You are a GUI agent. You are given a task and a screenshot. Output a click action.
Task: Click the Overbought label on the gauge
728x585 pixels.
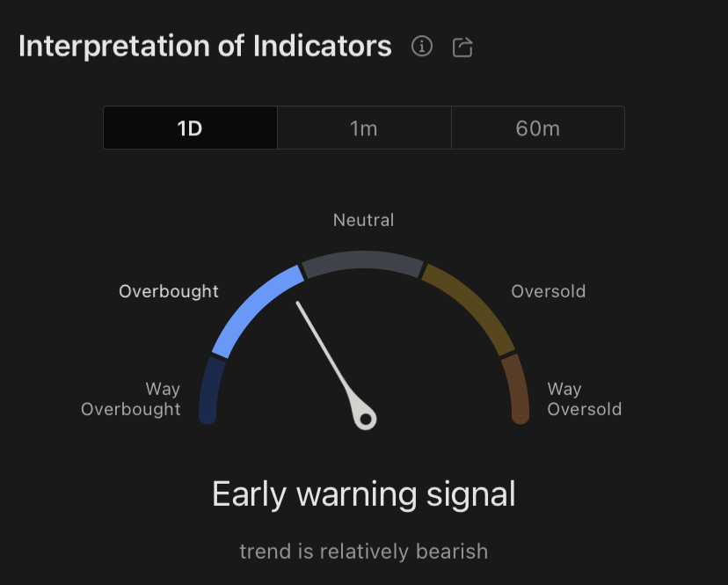tap(169, 291)
